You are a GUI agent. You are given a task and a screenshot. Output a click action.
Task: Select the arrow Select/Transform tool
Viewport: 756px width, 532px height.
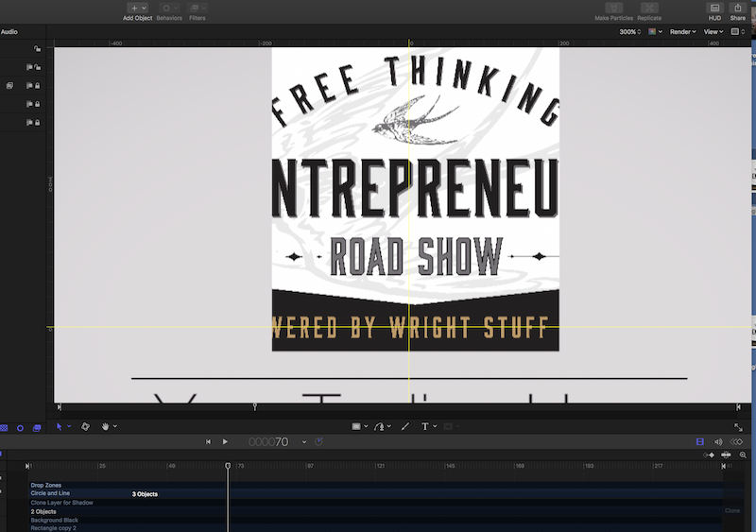pyautogui.click(x=60, y=426)
